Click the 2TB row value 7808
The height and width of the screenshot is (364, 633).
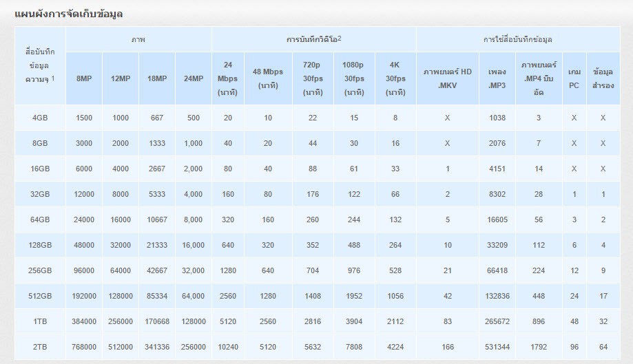[354, 347]
